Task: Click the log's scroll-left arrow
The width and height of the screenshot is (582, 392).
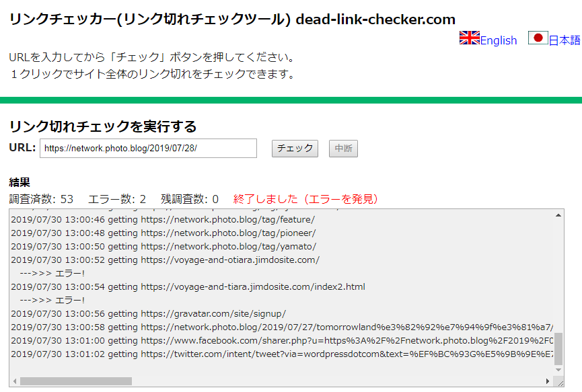Action: tap(15, 381)
